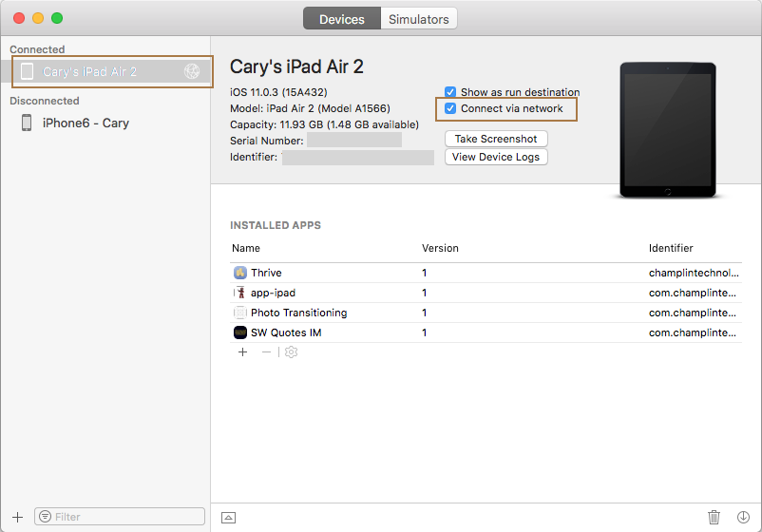Expand the device console with the bottom-left triangle button
The width and height of the screenshot is (762, 532).
coord(228,517)
